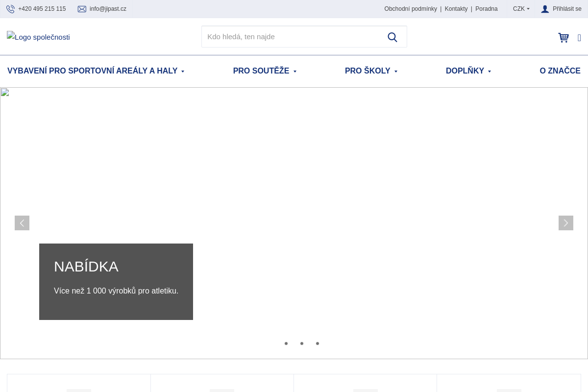Expand Vybavení pro sportovní areály a haly menu
The height and width of the screenshot is (392, 588).
[x=96, y=71]
